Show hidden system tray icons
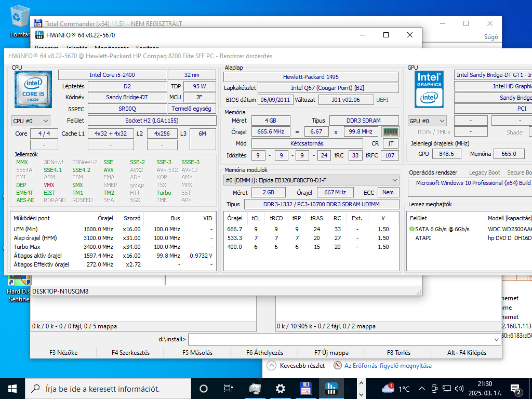This screenshot has height=399, width=532. (421, 389)
